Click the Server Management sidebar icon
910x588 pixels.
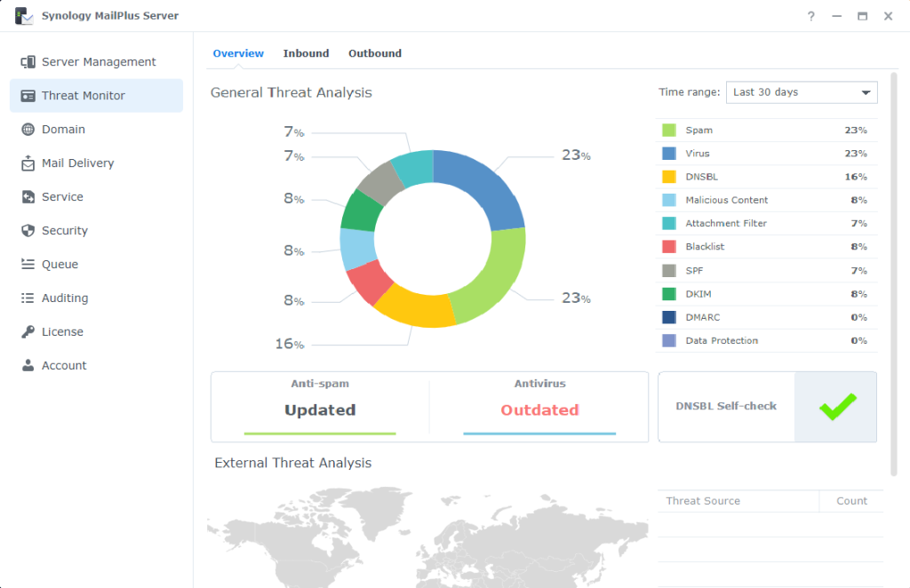pos(28,62)
